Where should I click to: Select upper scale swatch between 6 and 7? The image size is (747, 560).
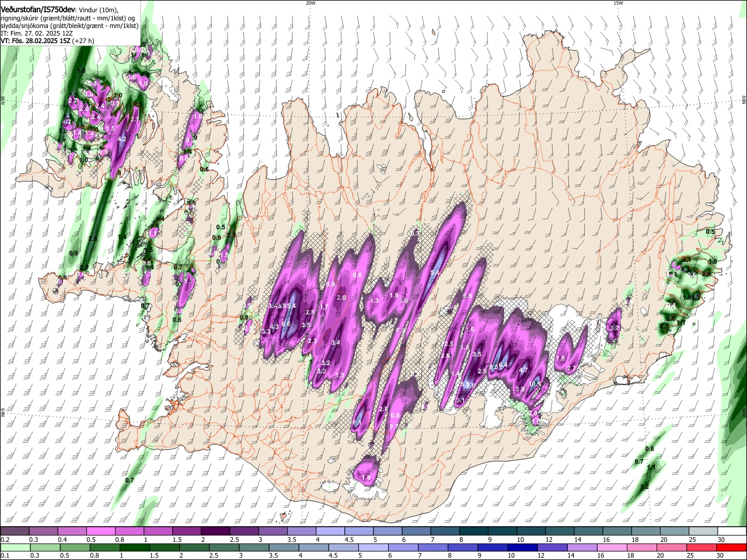417,531
